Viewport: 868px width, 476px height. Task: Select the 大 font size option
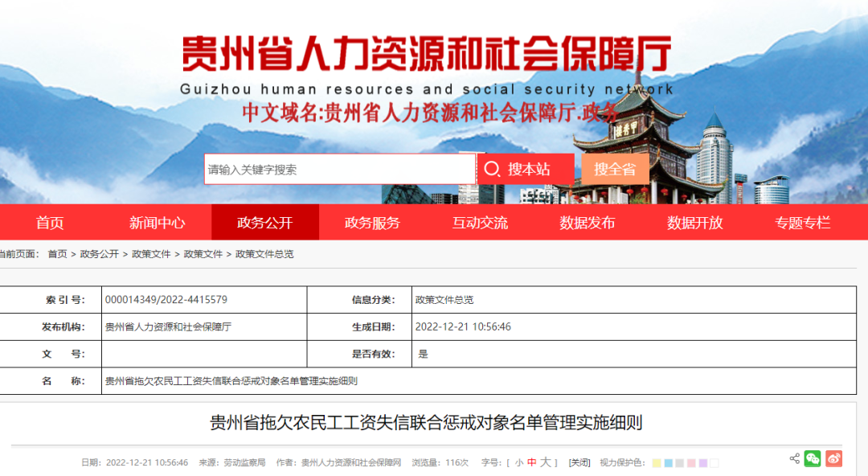pos(547,462)
